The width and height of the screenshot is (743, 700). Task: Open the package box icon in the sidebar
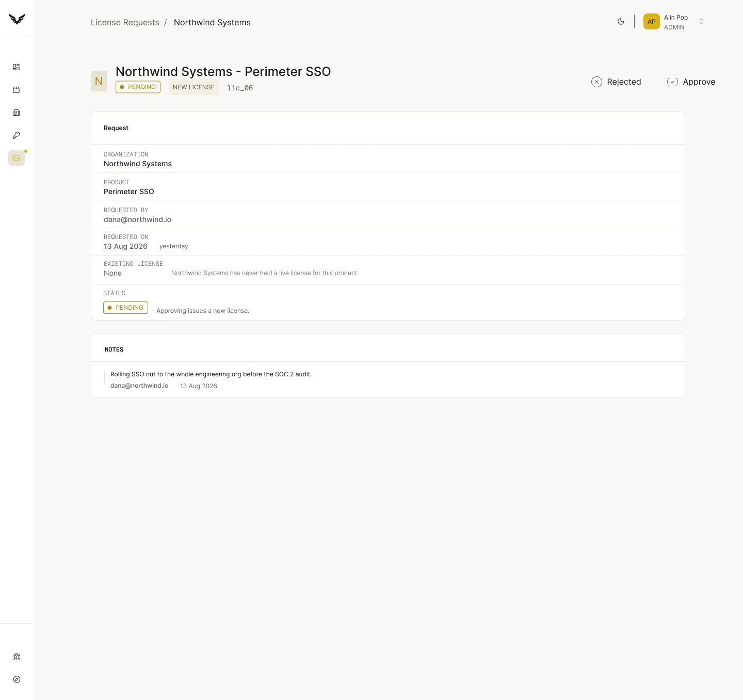click(x=17, y=90)
